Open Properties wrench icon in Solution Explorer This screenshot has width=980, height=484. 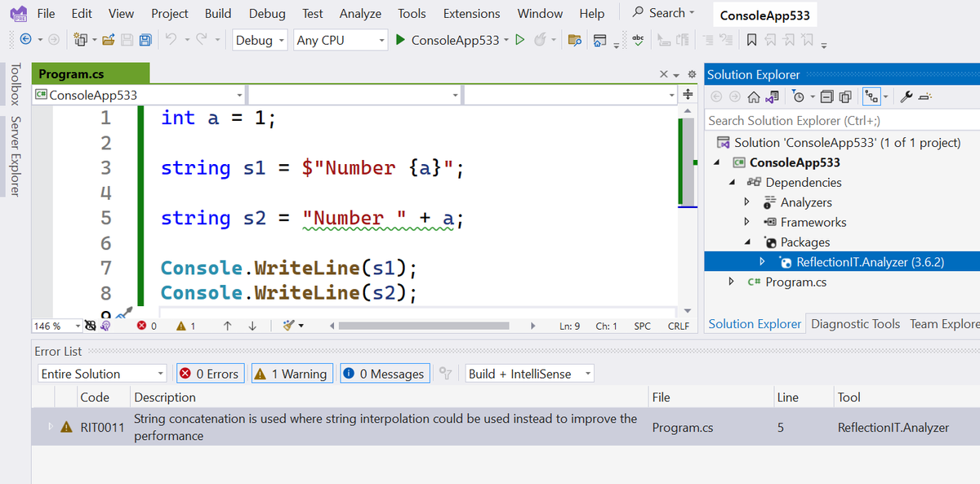(906, 97)
